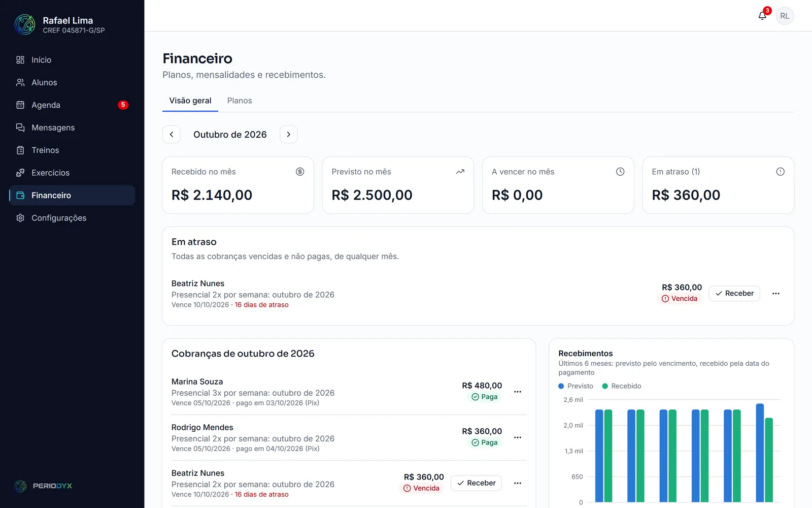Image resolution: width=812 pixels, height=508 pixels.
Task: Switch to the Visão geral tab
Action: point(190,101)
